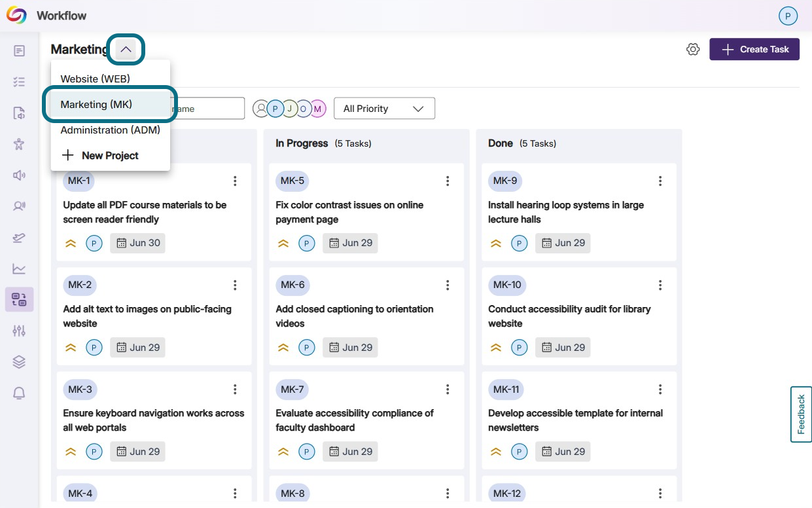Open the more options menu on MK-5
Screen dimensions: 812x508
pyautogui.click(x=448, y=181)
